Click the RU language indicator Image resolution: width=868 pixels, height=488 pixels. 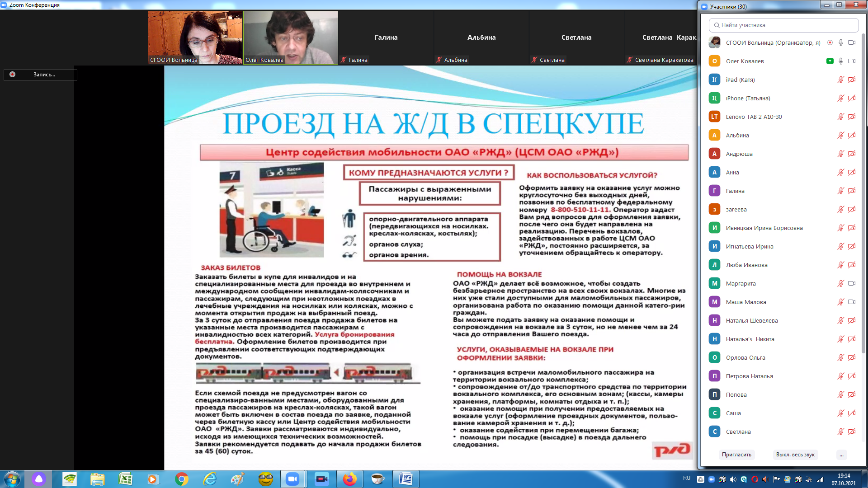coord(687,478)
